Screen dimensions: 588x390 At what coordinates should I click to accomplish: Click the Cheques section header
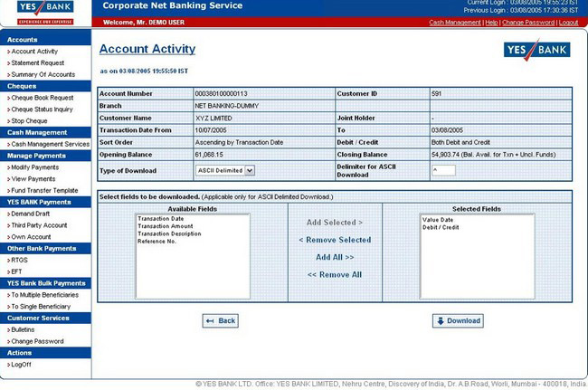coord(45,86)
